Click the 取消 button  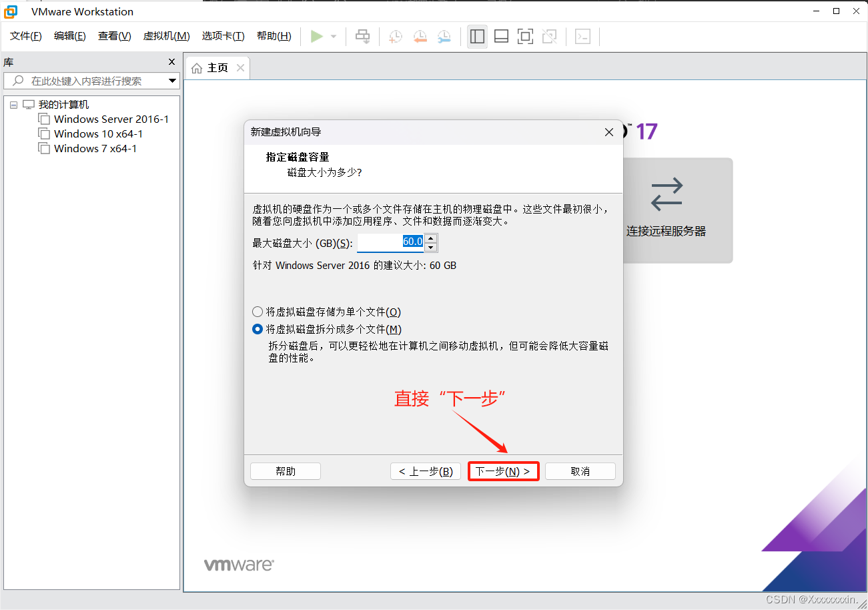580,471
